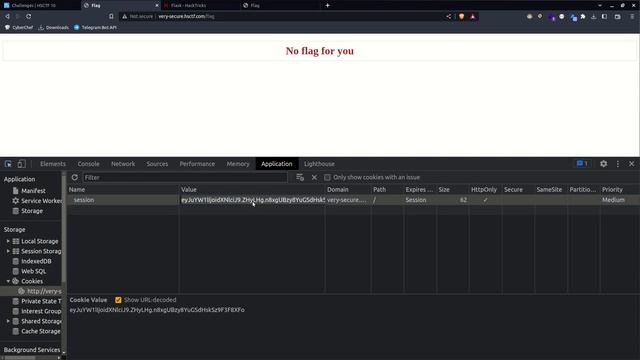Image resolution: width=640 pixels, height=360 pixels.
Task: Select Private State Tokens item
Action: tap(37, 301)
